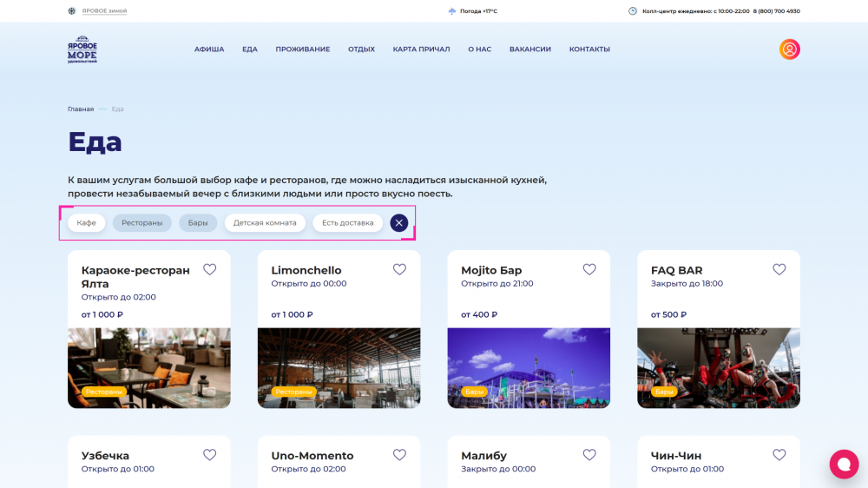Click the Яровое Море logo
The image size is (868, 488).
point(82,49)
